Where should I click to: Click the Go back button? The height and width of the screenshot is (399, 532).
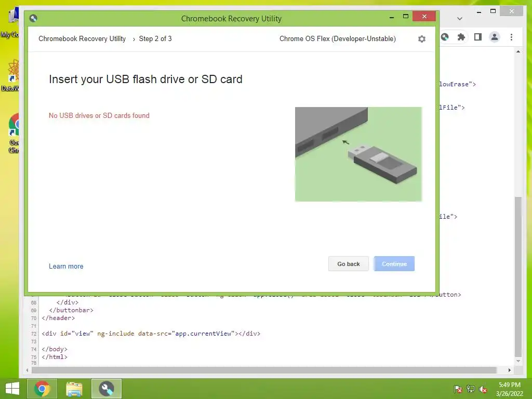tap(349, 263)
